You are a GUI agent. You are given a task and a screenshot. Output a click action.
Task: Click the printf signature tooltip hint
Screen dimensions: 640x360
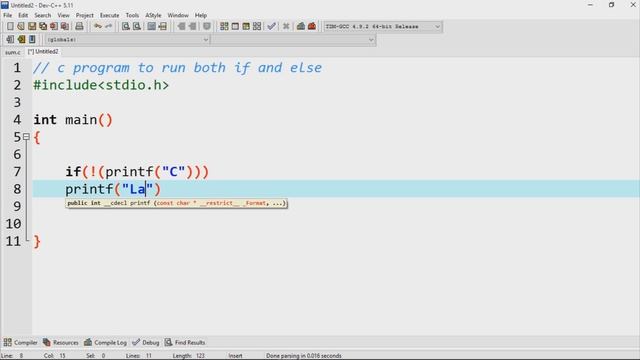[x=176, y=203]
